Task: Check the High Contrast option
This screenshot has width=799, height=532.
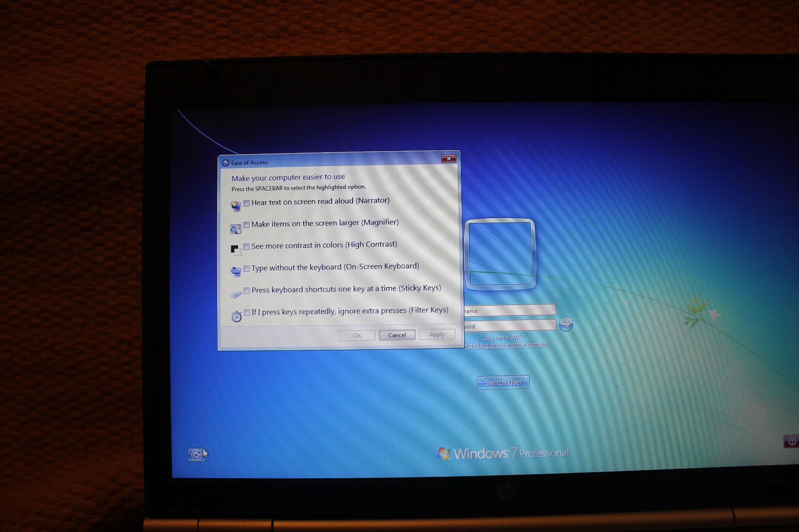Action: click(246, 247)
